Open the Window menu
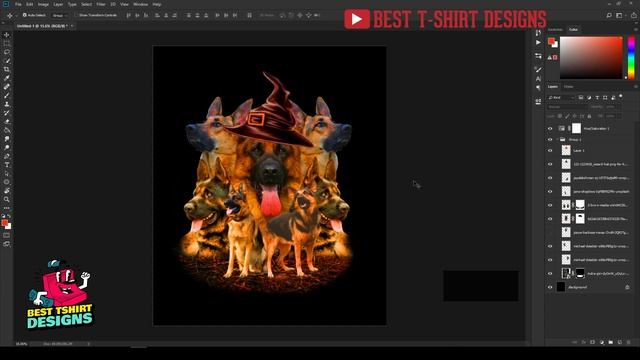 point(140,4)
